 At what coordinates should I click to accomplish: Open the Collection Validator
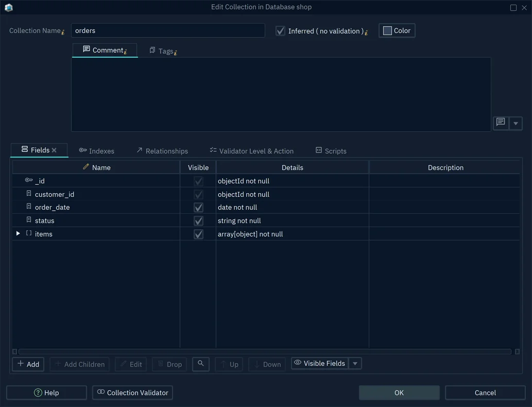(x=133, y=393)
